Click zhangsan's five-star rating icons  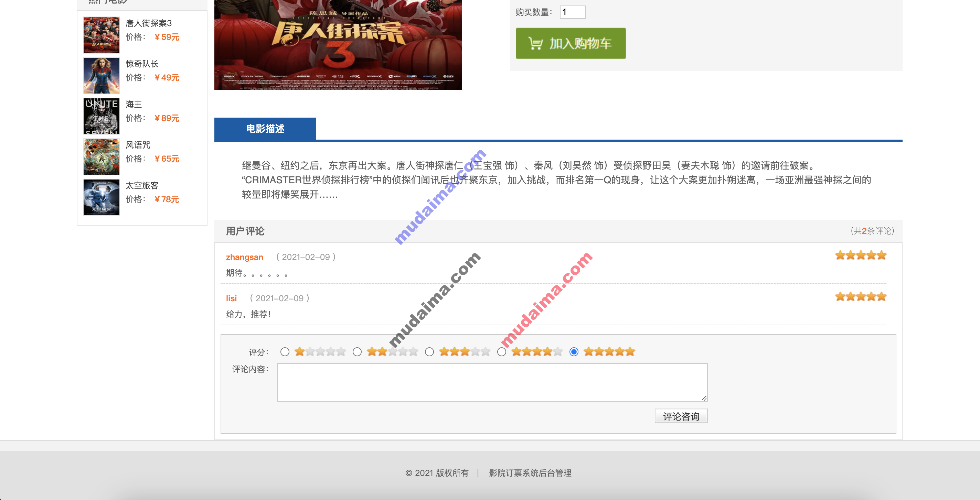[861, 256]
